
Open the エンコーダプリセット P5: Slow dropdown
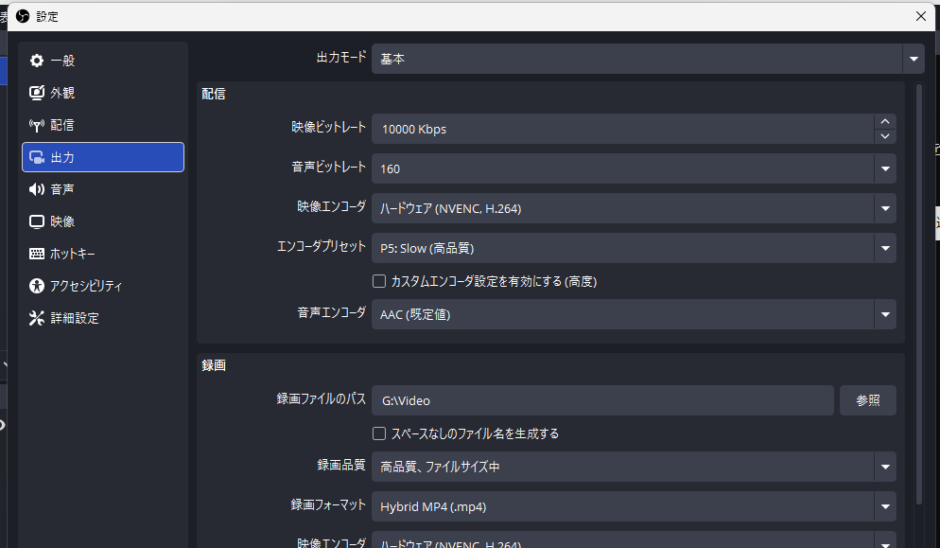(x=634, y=248)
